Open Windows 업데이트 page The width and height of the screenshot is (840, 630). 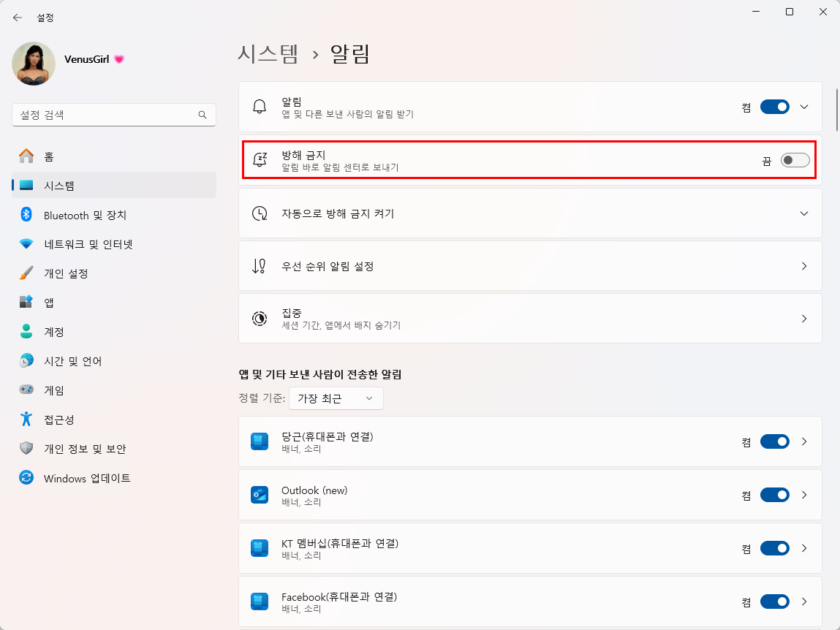114,477
